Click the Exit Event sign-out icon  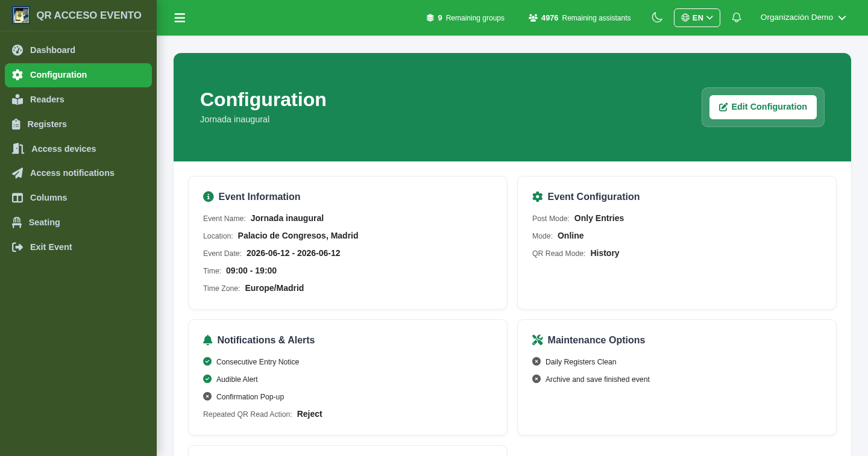coord(17,247)
